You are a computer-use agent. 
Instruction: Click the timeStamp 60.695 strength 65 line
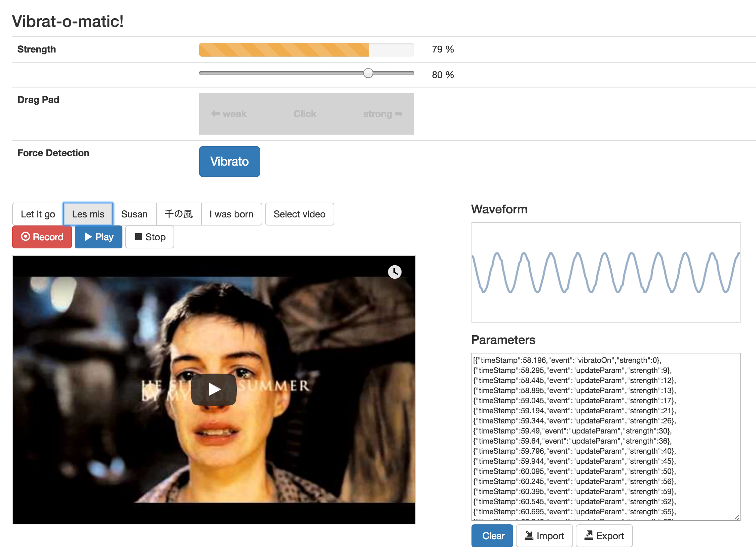[x=575, y=512]
